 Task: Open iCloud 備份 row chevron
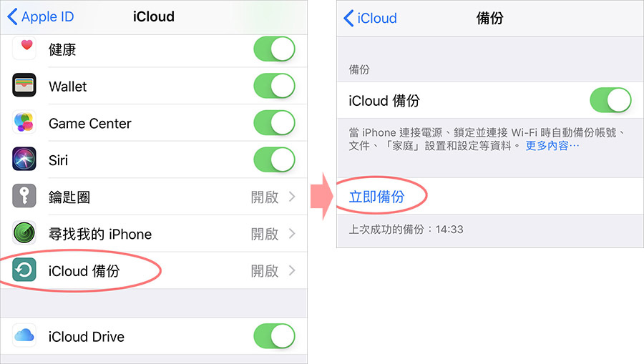click(292, 270)
